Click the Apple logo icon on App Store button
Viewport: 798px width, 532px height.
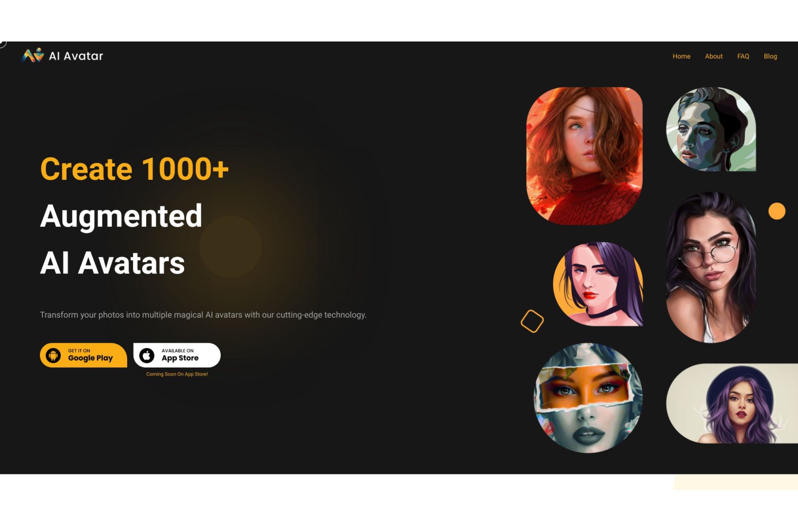click(x=147, y=355)
